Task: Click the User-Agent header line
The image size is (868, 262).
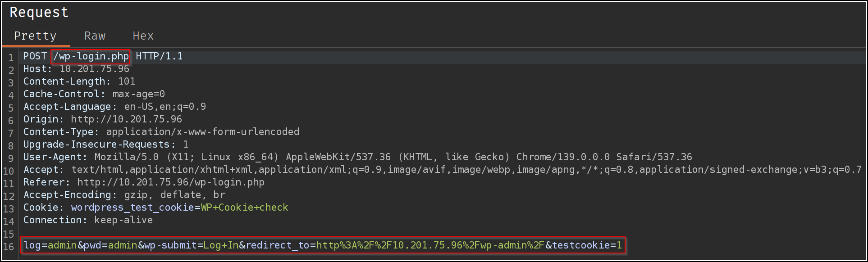Action: pos(357,157)
